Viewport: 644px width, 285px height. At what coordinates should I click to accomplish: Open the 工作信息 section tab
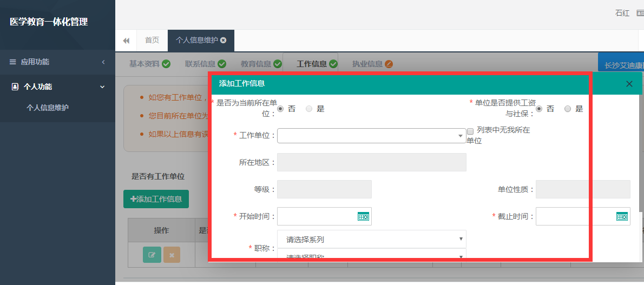click(x=312, y=64)
